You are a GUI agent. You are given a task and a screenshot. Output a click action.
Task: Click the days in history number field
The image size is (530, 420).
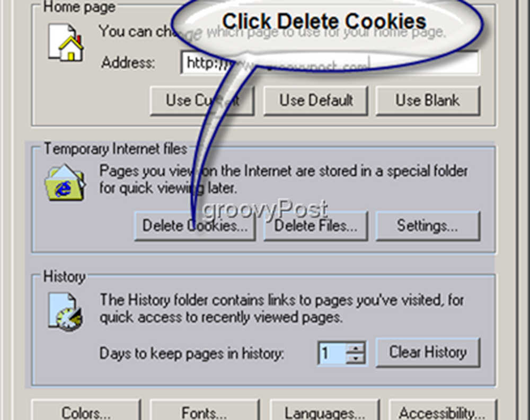[x=333, y=353]
